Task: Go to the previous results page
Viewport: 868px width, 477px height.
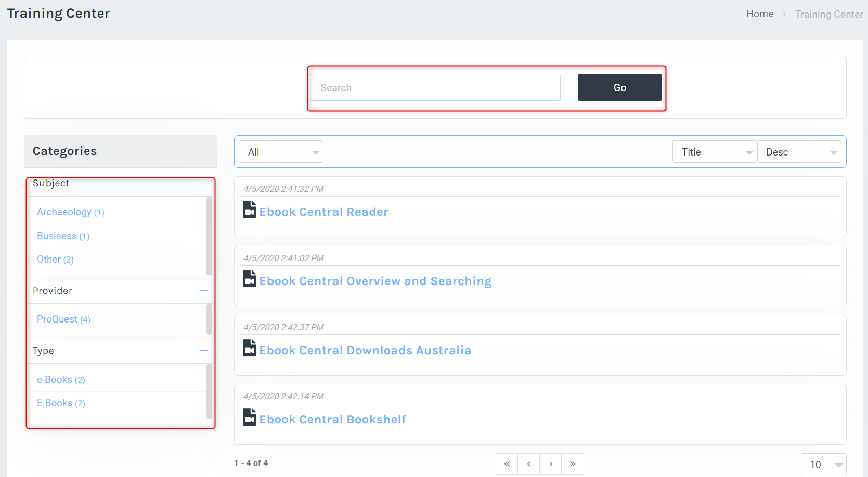Action: pyautogui.click(x=529, y=464)
